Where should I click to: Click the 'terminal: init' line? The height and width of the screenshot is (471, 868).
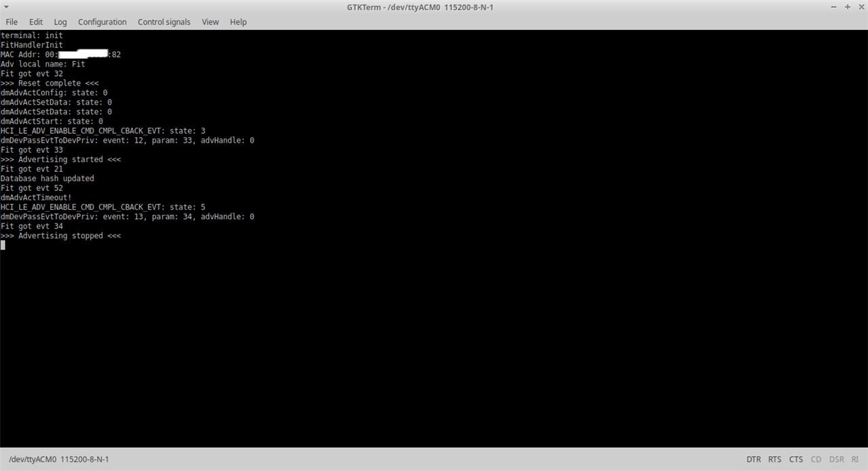32,35
